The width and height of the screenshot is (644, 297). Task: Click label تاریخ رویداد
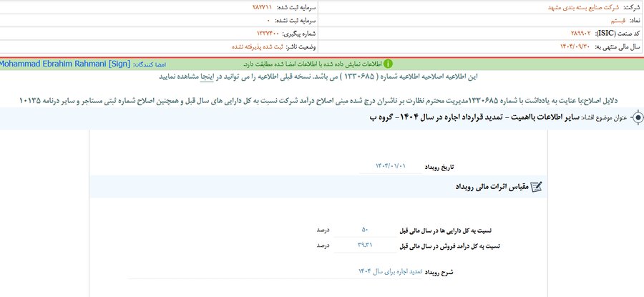coord(439,167)
